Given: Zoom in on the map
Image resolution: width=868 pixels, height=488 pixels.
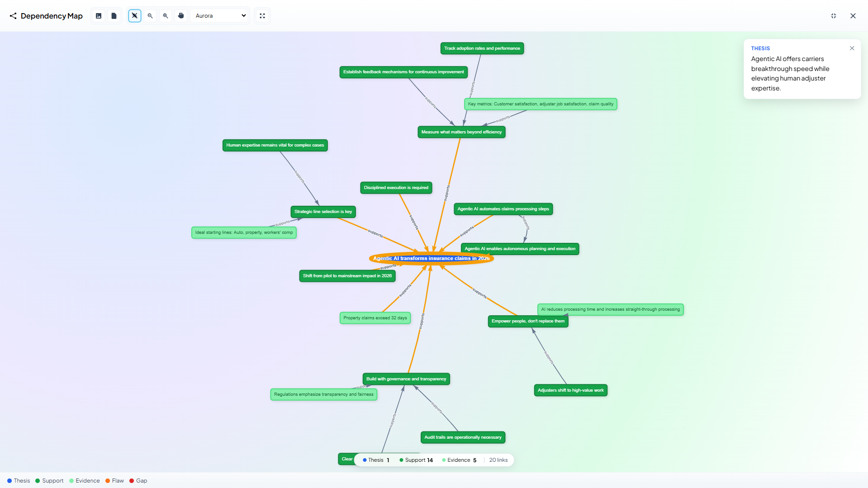Looking at the screenshot, I should click(165, 15).
